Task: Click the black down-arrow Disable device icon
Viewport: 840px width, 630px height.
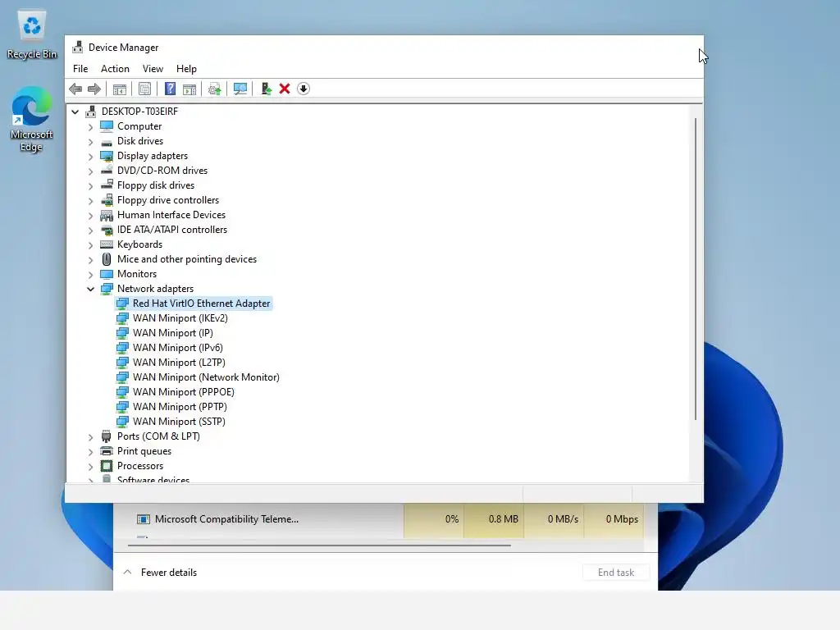Action: coord(304,89)
